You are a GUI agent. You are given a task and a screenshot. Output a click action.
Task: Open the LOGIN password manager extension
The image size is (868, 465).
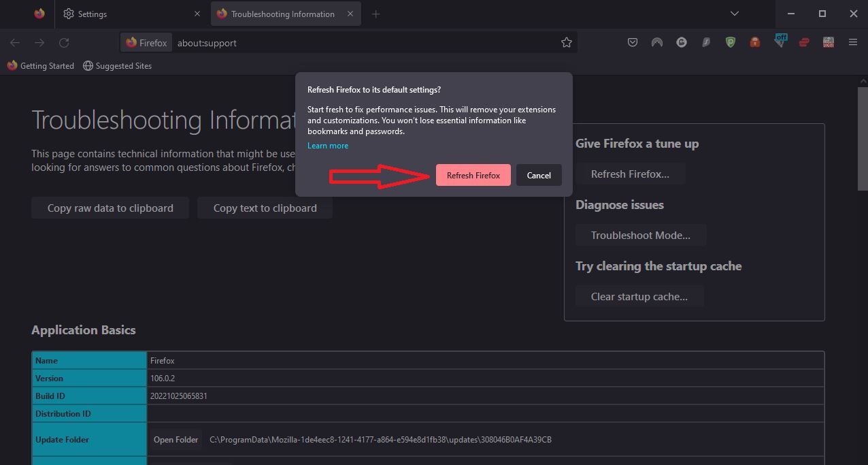coord(828,42)
